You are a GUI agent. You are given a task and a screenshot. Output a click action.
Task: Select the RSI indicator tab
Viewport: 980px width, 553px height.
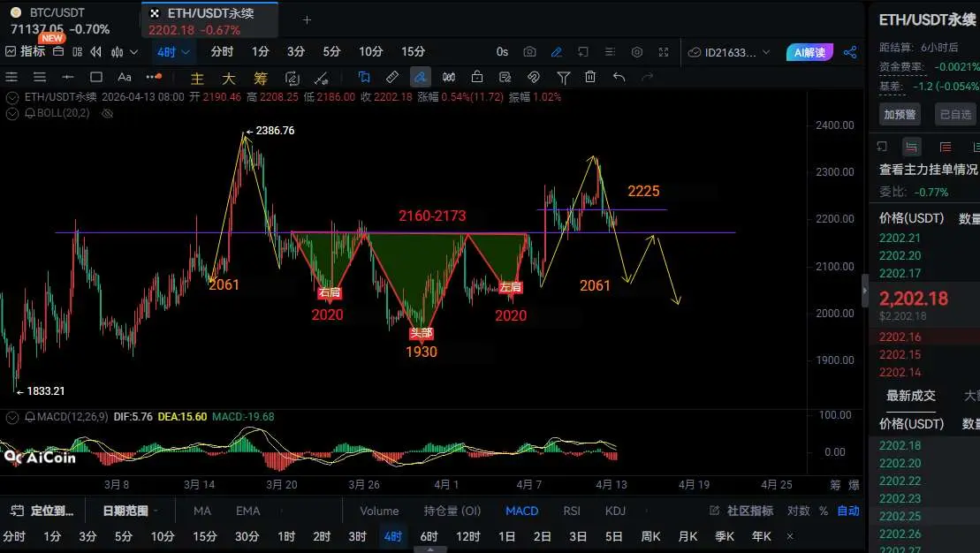572,511
